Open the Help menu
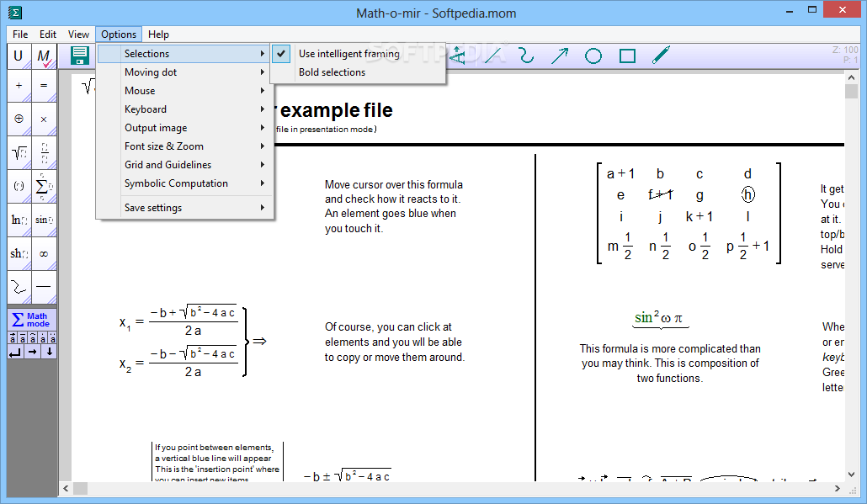 [158, 34]
